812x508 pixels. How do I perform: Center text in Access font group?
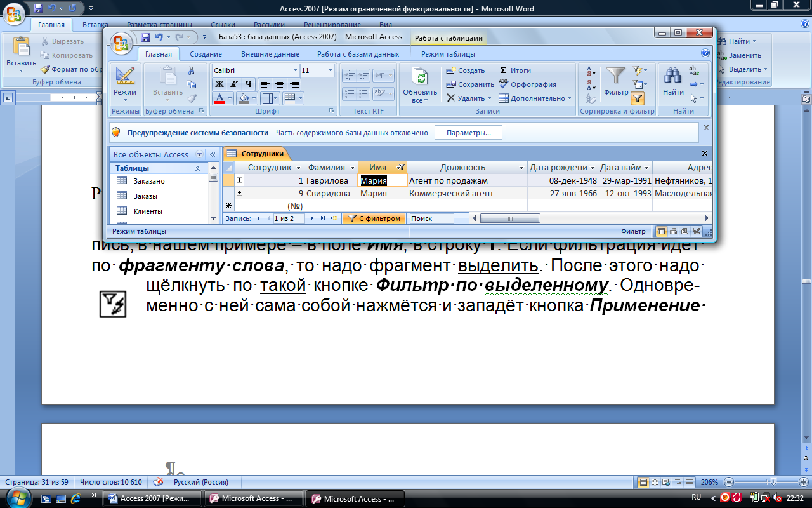(x=280, y=84)
